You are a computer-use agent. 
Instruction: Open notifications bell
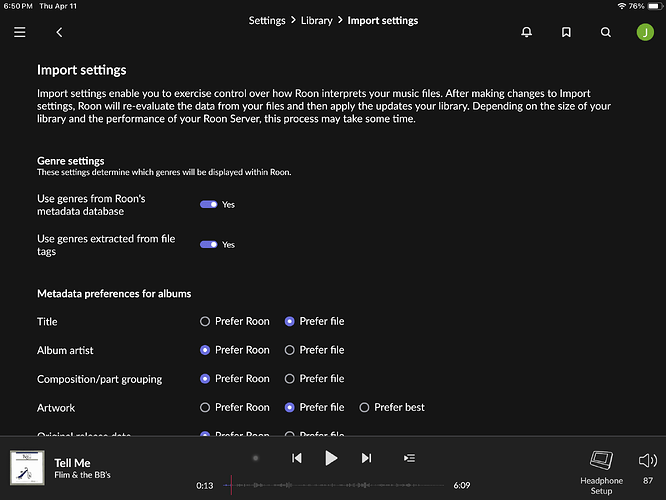526,32
